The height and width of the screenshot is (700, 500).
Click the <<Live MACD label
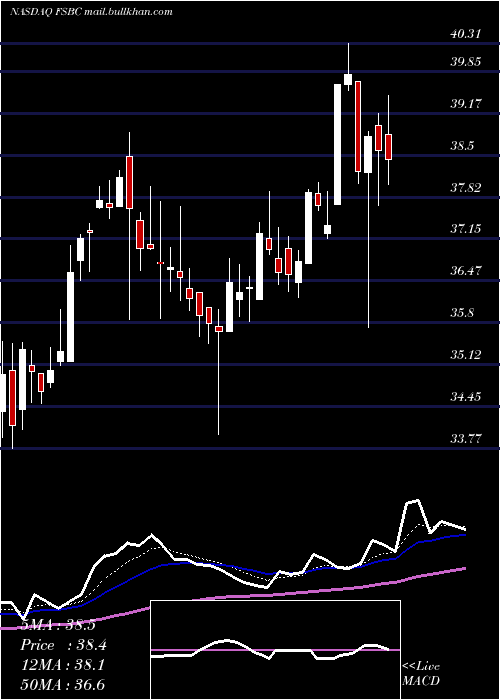pos(421,673)
